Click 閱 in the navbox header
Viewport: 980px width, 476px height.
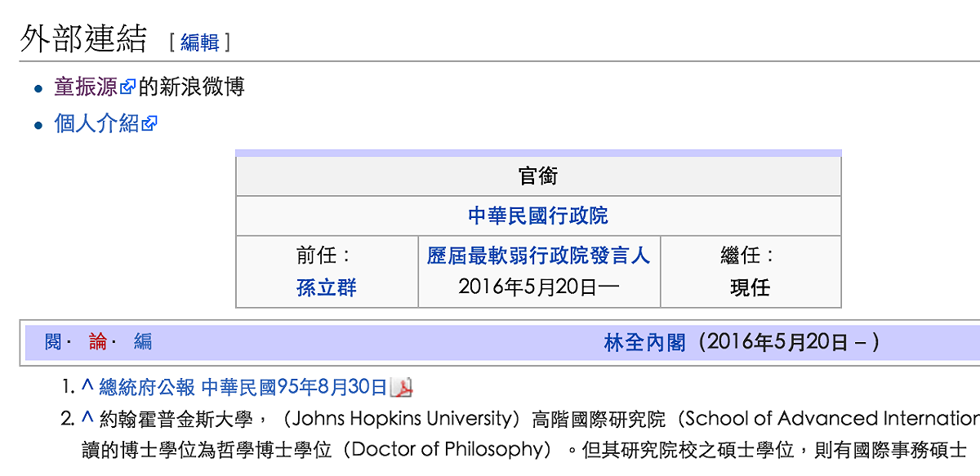coord(53,342)
